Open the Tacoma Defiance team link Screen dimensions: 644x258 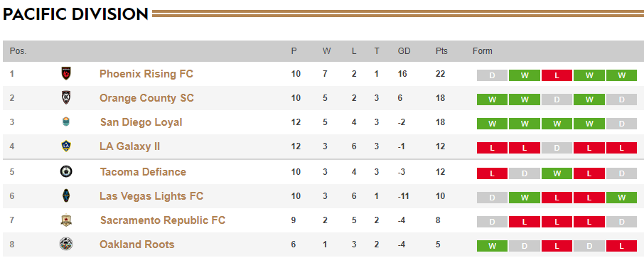click(x=143, y=172)
